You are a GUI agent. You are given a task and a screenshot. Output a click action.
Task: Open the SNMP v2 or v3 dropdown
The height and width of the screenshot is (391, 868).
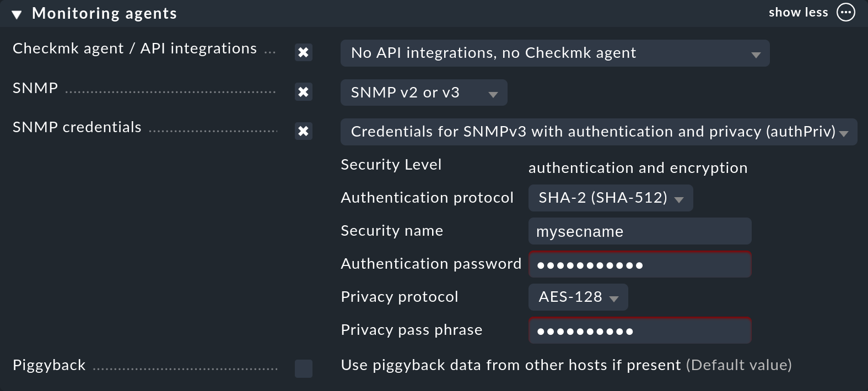coord(424,93)
